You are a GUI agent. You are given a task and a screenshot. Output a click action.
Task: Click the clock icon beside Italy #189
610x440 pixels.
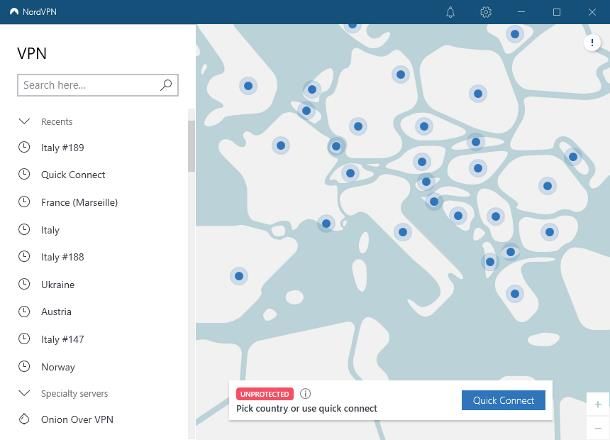(x=24, y=147)
